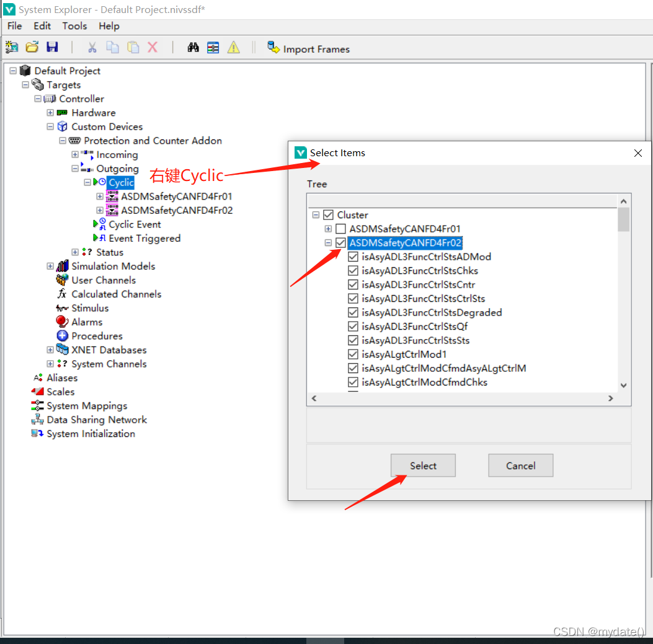Click the horizontal scroll right arrow in dialog
Screen dimensions: 653x644
611,399
